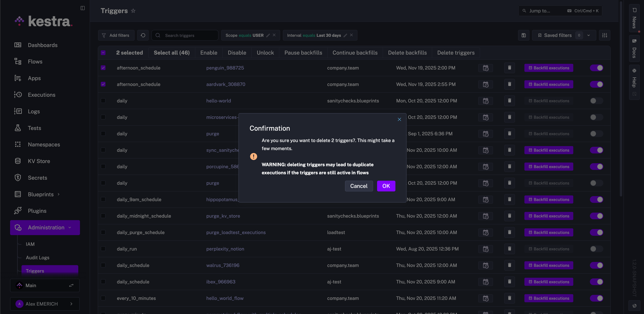Viewport: 644px width, 314px height.
Task: Uncheck the penguin_988725 trigger row checkbox
Action: (x=103, y=68)
